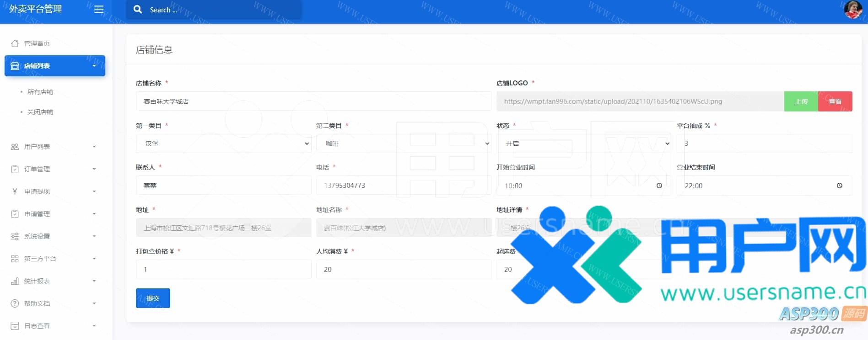Click the clock icon in 开始营业时间

[x=659, y=186]
